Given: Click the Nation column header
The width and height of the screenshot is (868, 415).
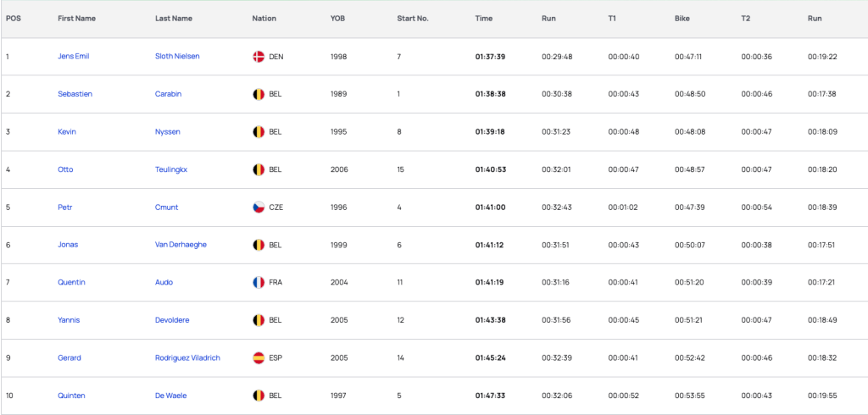Looking at the screenshot, I should 264,19.
